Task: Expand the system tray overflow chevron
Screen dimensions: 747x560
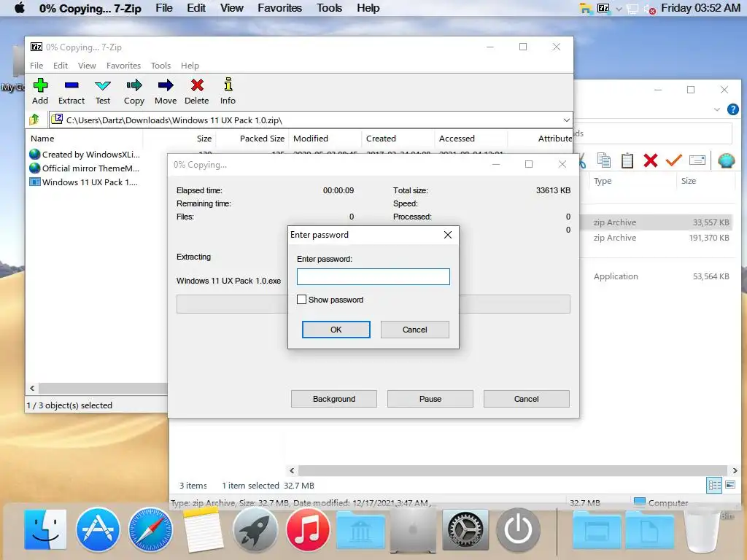Action: tap(619, 9)
